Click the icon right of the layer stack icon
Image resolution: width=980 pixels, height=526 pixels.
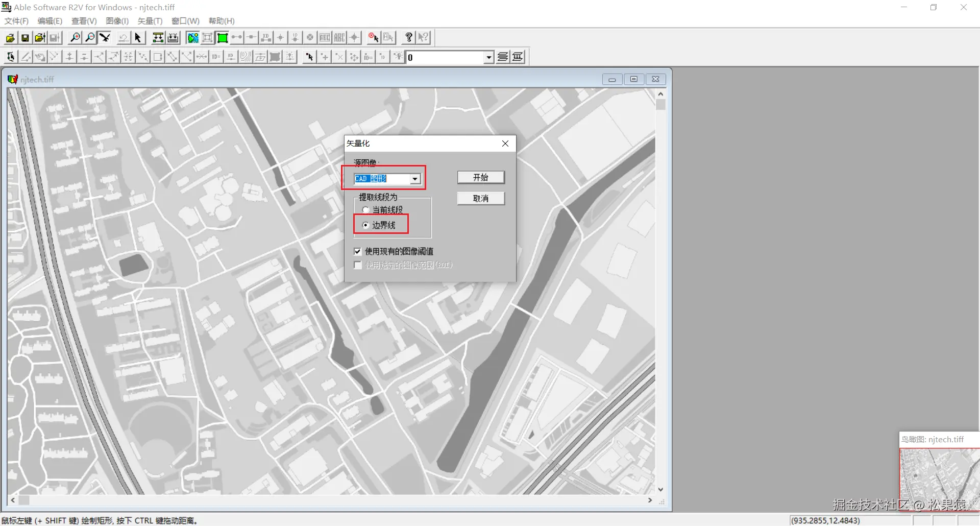pyautogui.click(x=518, y=57)
